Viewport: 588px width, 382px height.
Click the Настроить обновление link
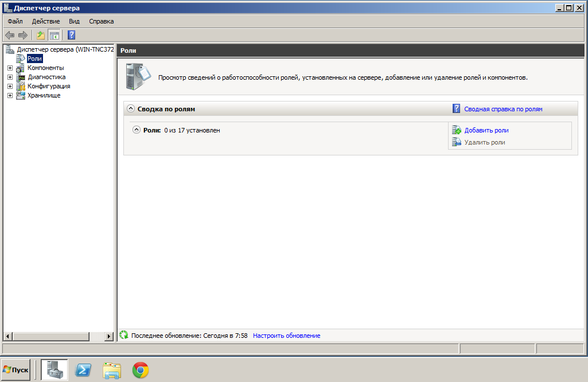point(286,336)
